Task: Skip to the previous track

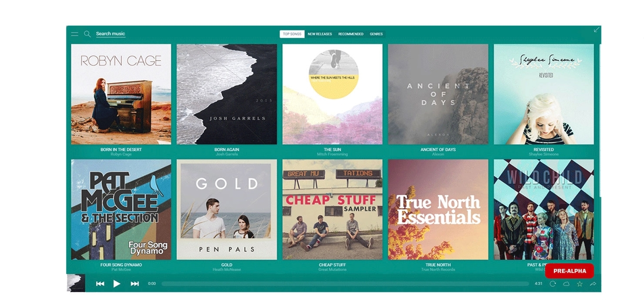Action: coord(100,284)
